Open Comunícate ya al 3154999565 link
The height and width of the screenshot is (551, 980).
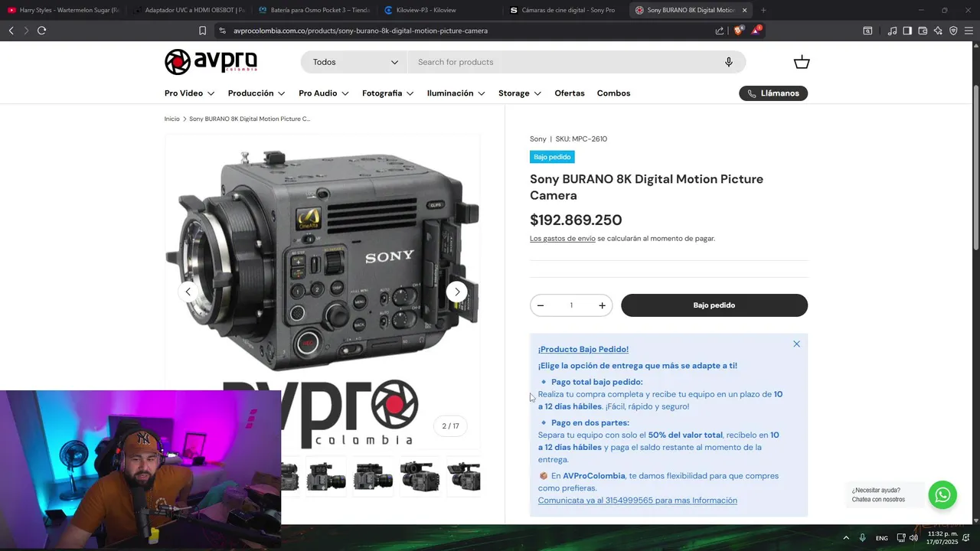point(638,500)
